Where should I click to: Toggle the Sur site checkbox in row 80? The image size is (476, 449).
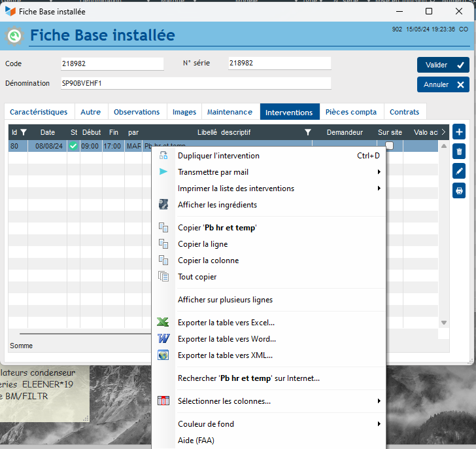click(x=390, y=146)
